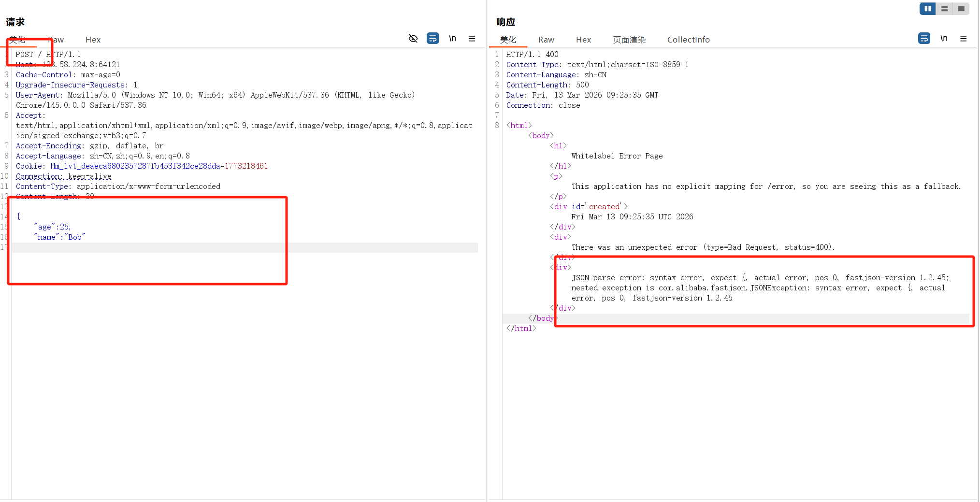Click the Cookie header value in request

tap(159, 166)
